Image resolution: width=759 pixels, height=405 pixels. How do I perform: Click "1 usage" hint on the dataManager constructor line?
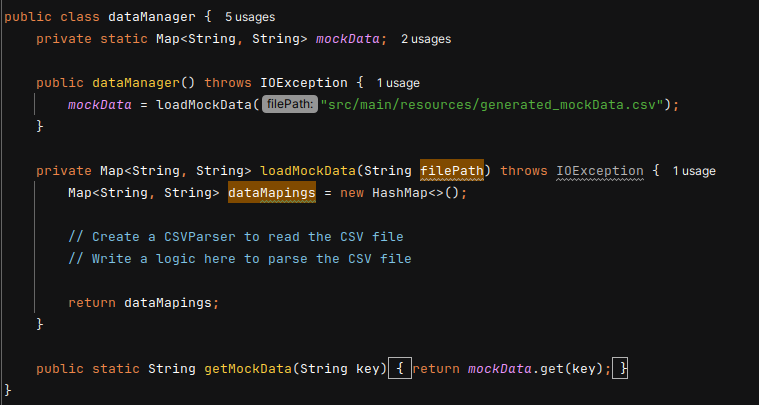(397, 83)
